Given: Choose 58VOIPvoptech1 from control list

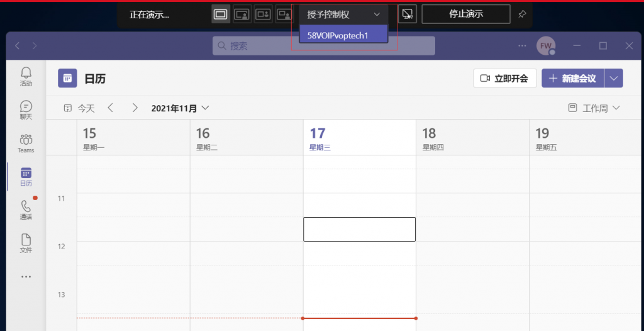Looking at the screenshot, I should click(344, 35).
